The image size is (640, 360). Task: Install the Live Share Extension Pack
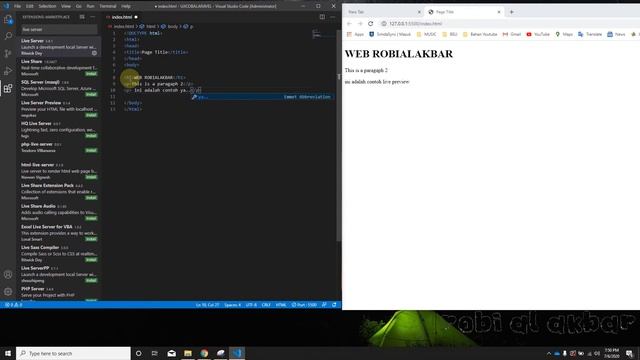91,198
